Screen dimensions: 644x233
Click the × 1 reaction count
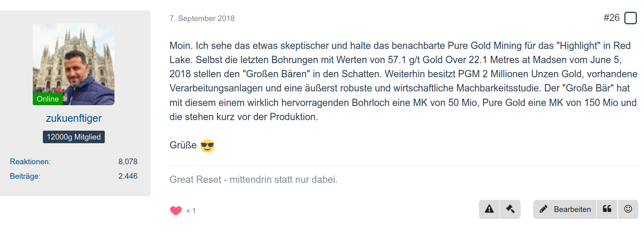(191, 211)
